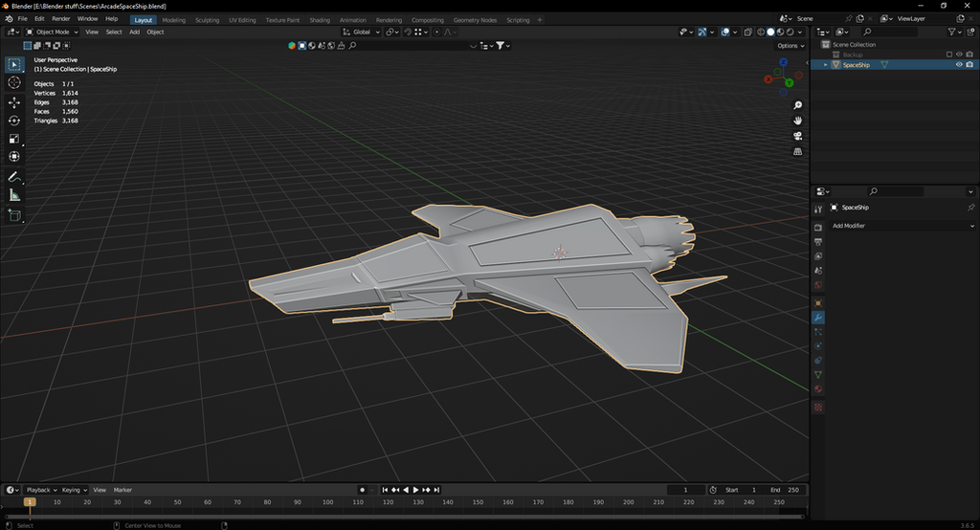This screenshot has height=530, width=980.
Task: Open the Object properties tab
Action: 818,303
